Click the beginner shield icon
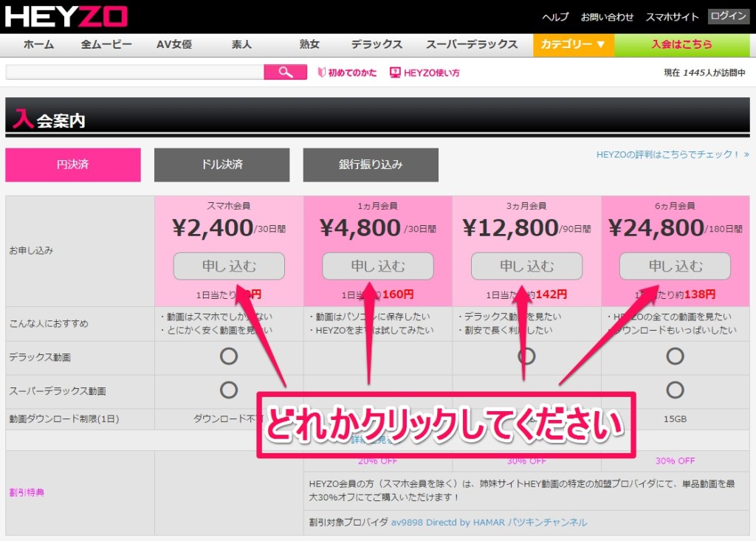Screen dimensions: 756x541 pos(322,72)
